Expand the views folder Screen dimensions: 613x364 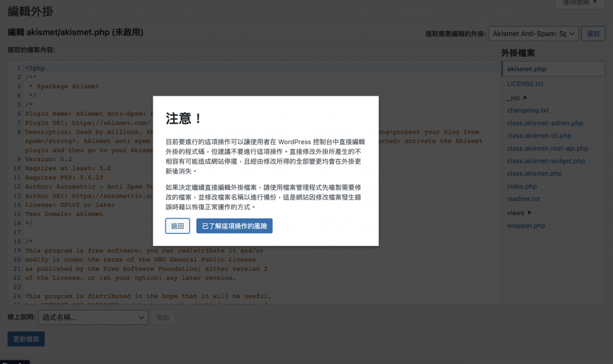519,213
